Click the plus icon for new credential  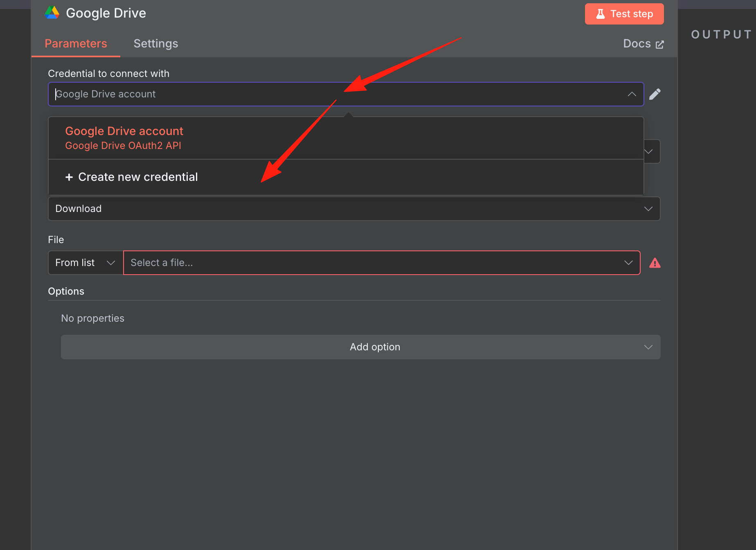click(69, 177)
